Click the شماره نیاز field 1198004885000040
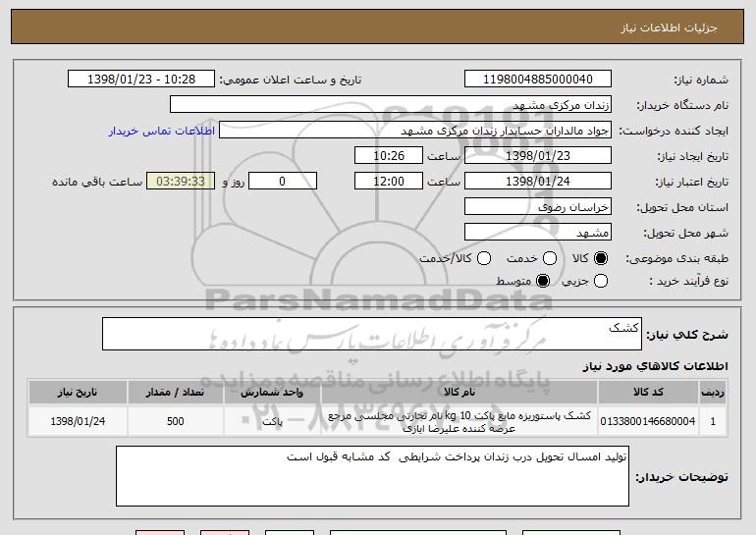Image resolution: width=756 pixels, height=535 pixels. (538, 80)
